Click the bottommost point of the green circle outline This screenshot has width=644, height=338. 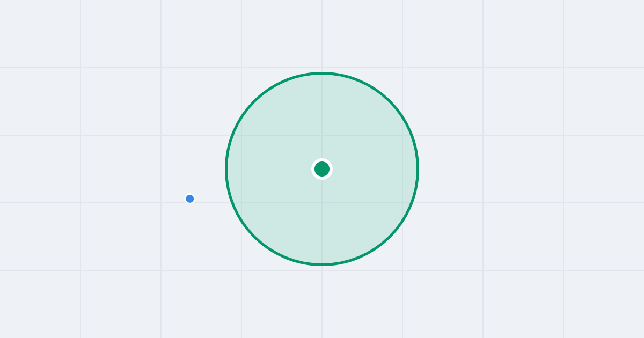tap(322, 264)
